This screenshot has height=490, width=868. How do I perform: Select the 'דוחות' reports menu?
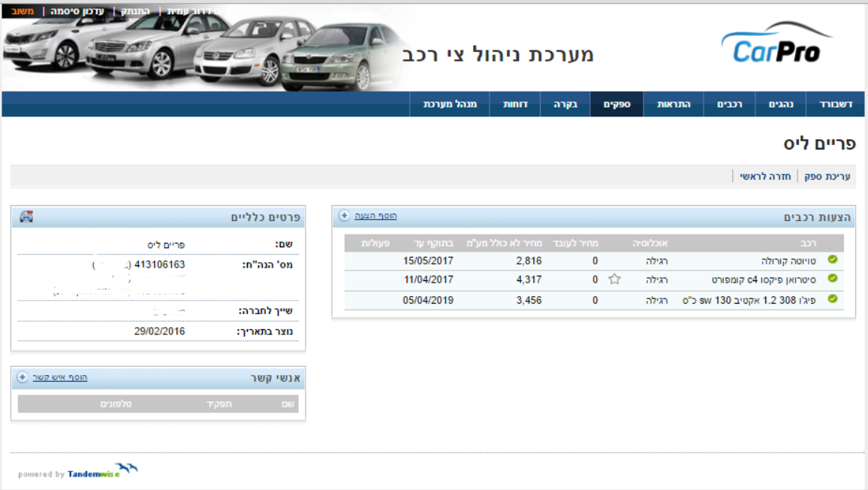[515, 104]
